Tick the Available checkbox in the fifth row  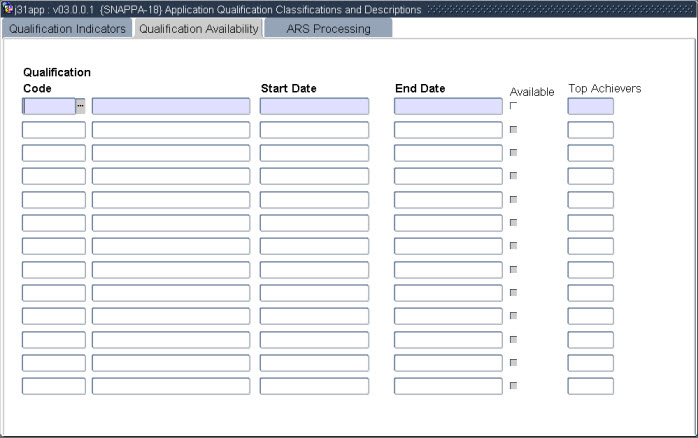(x=514, y=199)
